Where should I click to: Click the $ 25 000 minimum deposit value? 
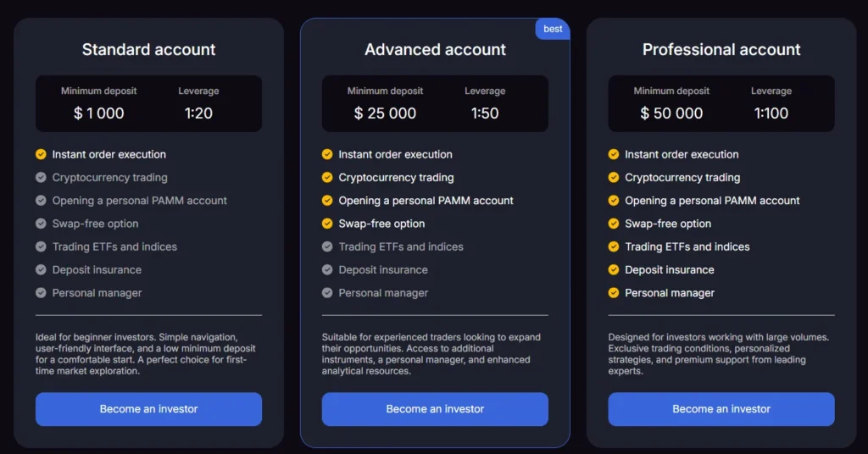pyautogui.click(x=385, y=113)
